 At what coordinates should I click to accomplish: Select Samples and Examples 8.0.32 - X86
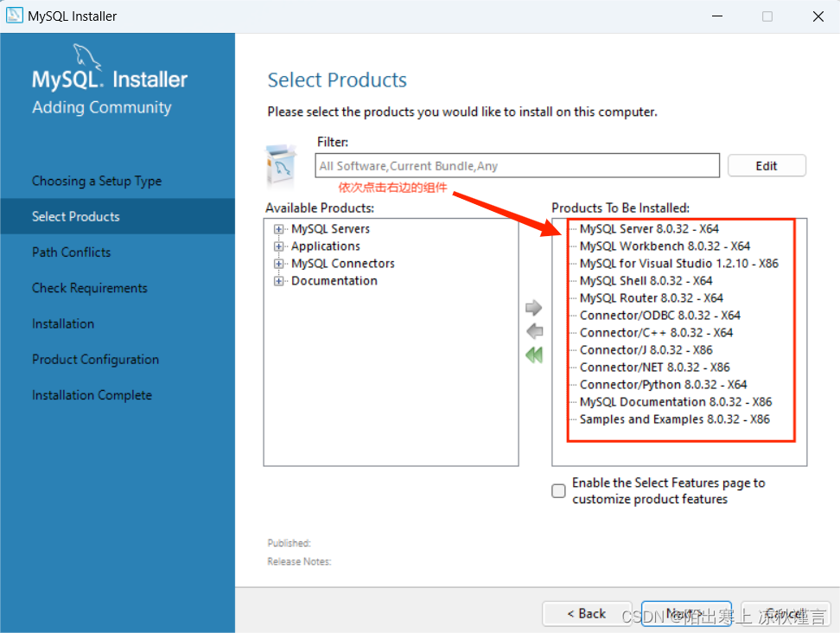coord(675,419)
